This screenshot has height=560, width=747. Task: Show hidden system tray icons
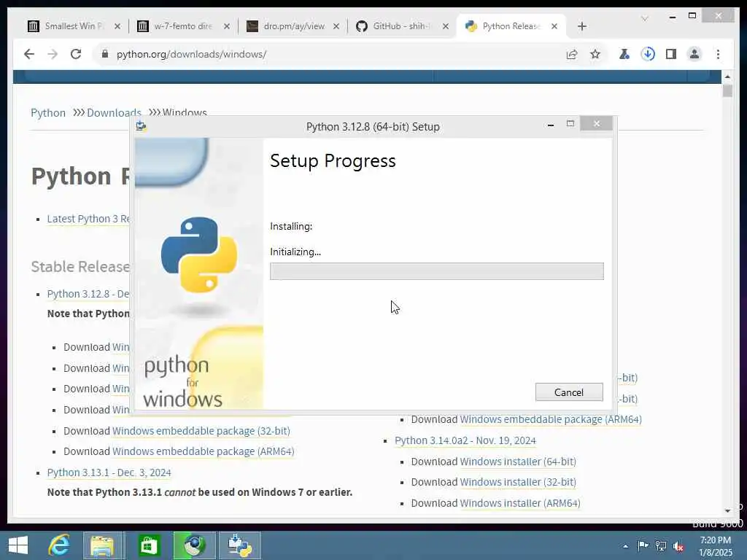pos(625,546)
